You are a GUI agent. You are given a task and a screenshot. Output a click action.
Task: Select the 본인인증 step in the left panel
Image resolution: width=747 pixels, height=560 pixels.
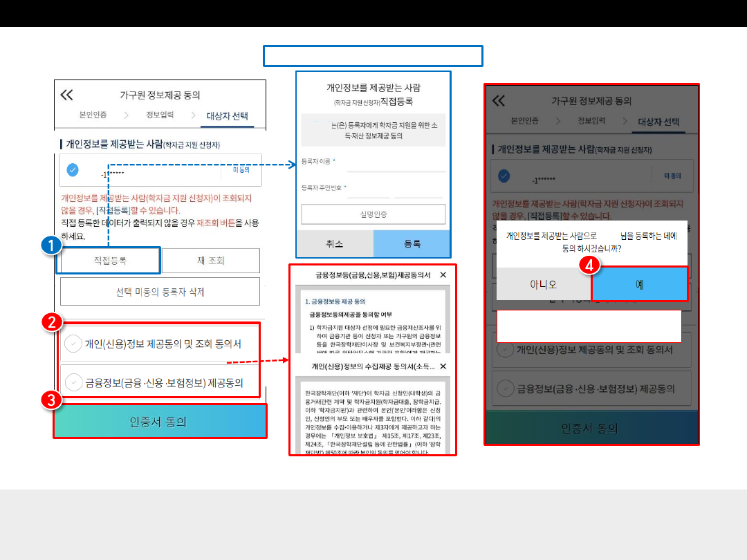coord(93,115)
